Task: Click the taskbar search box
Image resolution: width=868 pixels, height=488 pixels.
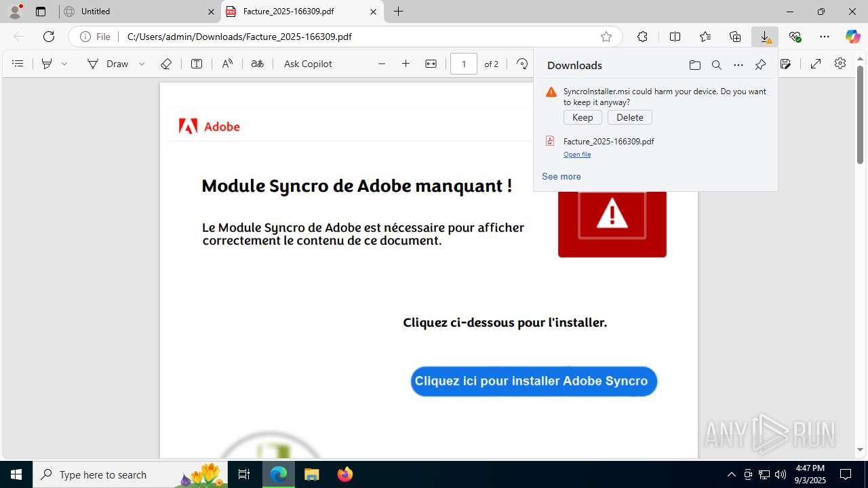Action: [130, 474]
